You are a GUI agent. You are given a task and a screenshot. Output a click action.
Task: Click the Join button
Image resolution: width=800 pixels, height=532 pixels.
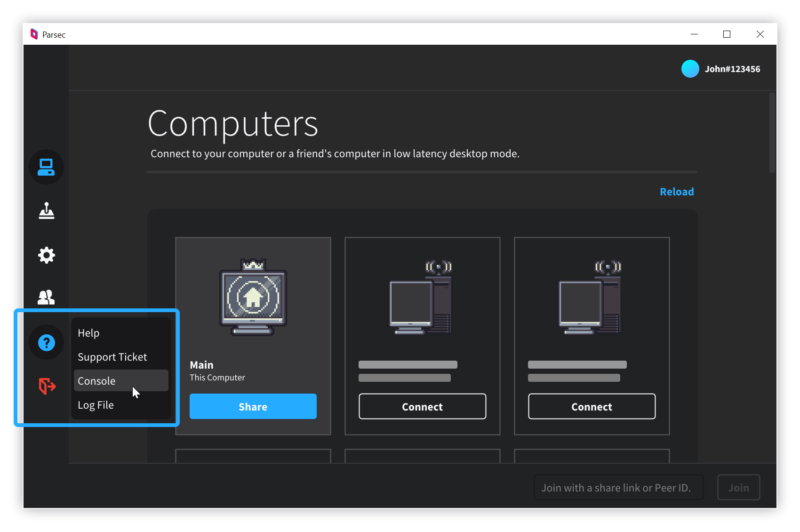[738, 488]
